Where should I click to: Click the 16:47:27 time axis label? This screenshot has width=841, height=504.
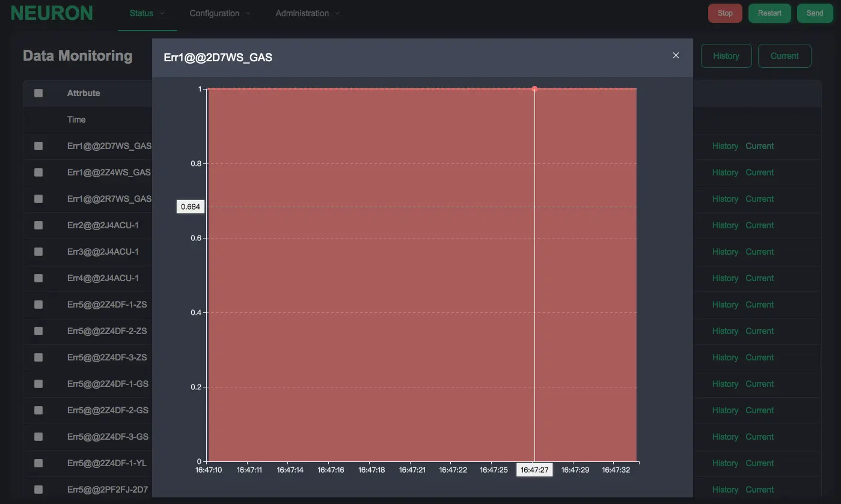(534, 470)
